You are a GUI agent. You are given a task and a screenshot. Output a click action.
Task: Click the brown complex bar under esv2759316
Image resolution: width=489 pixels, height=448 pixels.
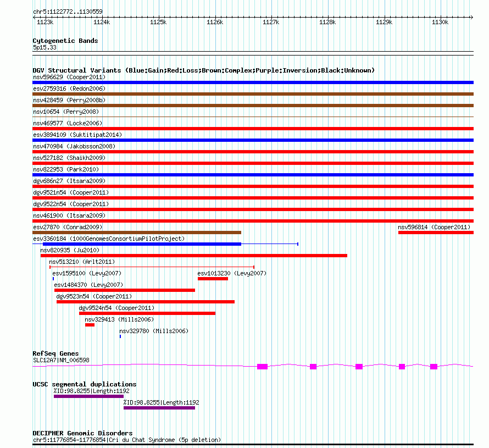click(x=253, y=94)
